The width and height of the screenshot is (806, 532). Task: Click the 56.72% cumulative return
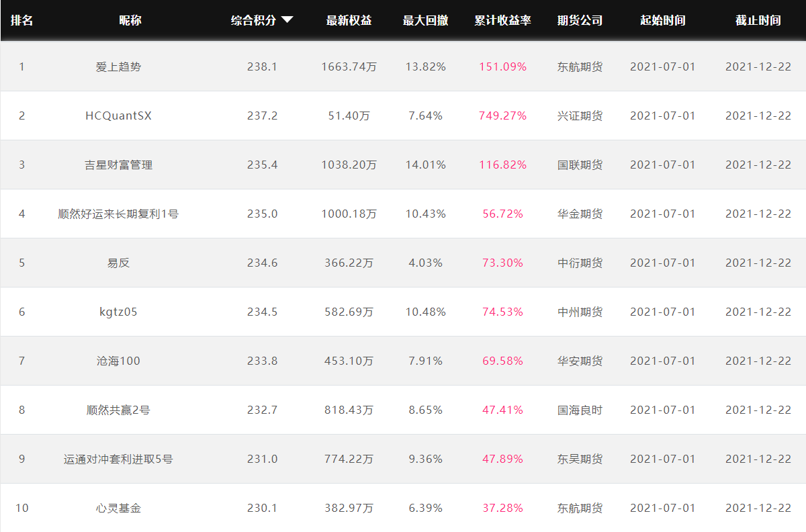(x=502, y=214)
